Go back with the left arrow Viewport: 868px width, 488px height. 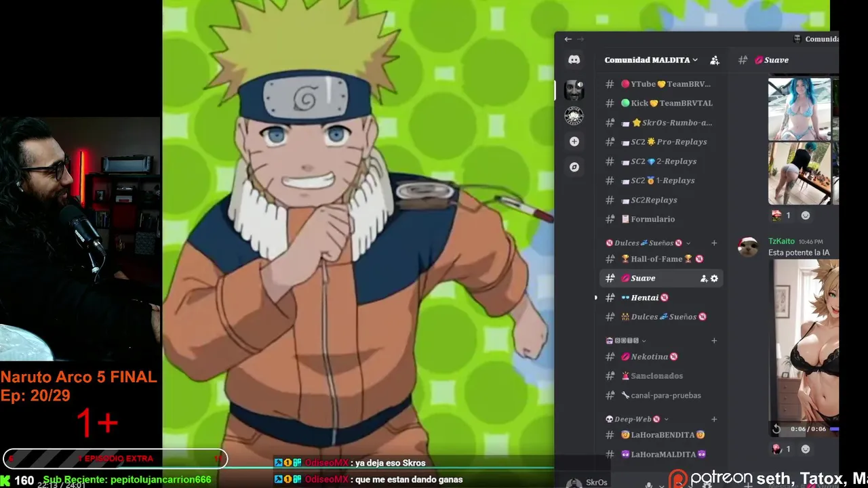pos(568,39)
